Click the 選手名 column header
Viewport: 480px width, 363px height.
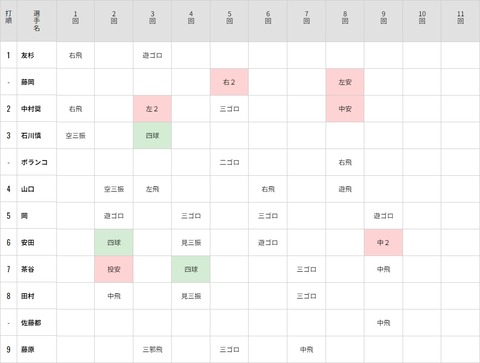(37, 21)
